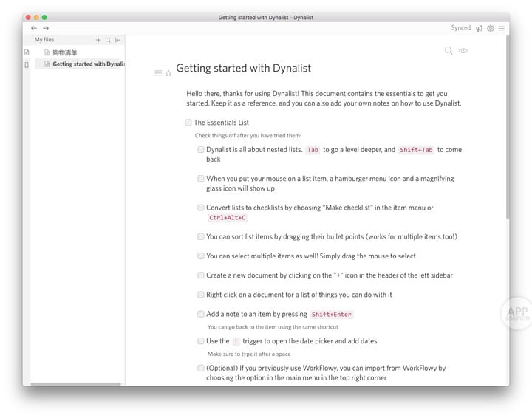Open the announcements megaphone icon
Image resolution: width=532 pixels, height=418 pixels.
[x=479, y=29]
